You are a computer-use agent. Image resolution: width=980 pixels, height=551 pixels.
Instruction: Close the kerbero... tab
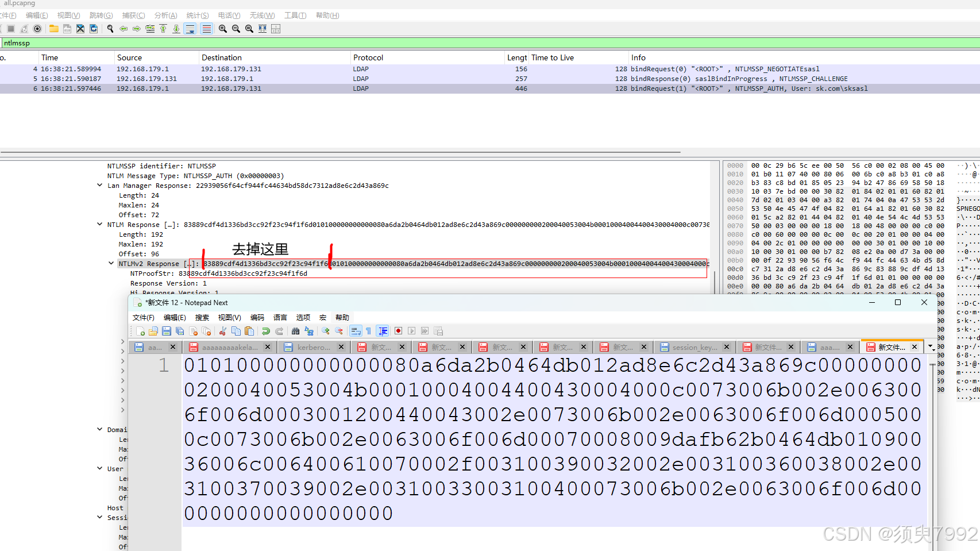point(341,347)
